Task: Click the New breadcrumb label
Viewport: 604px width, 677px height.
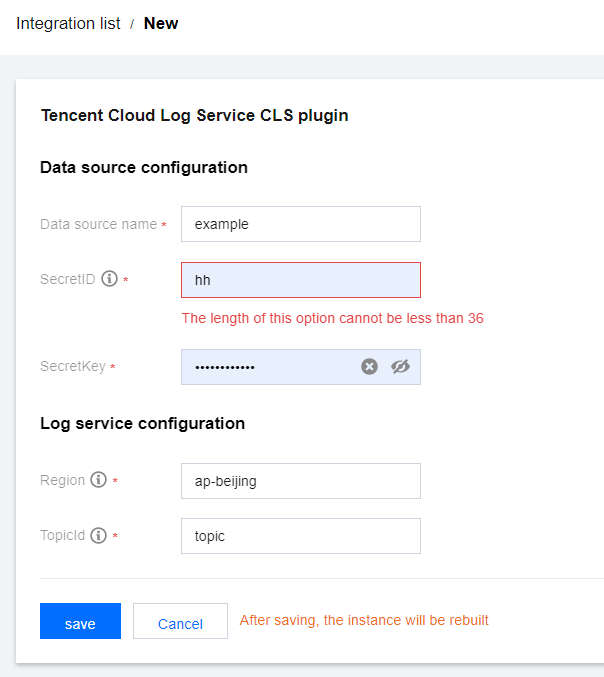Action: tap(161, 23)
